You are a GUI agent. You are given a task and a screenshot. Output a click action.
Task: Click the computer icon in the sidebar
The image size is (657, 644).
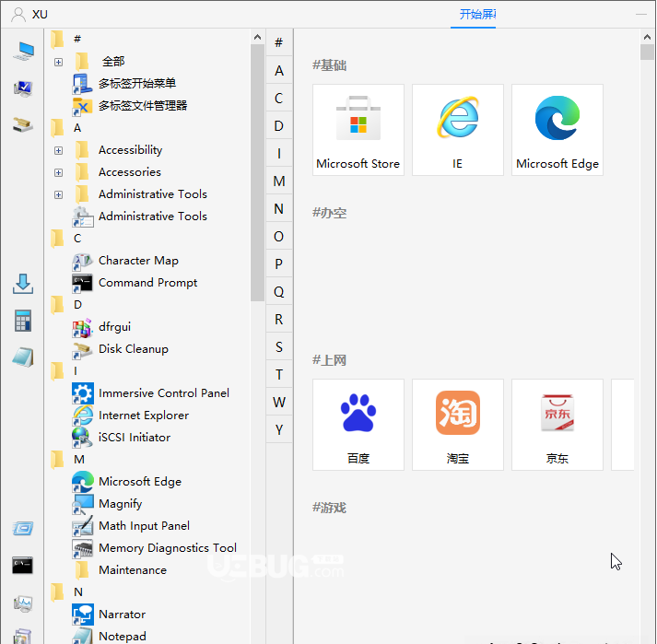[x=23, y=51]
